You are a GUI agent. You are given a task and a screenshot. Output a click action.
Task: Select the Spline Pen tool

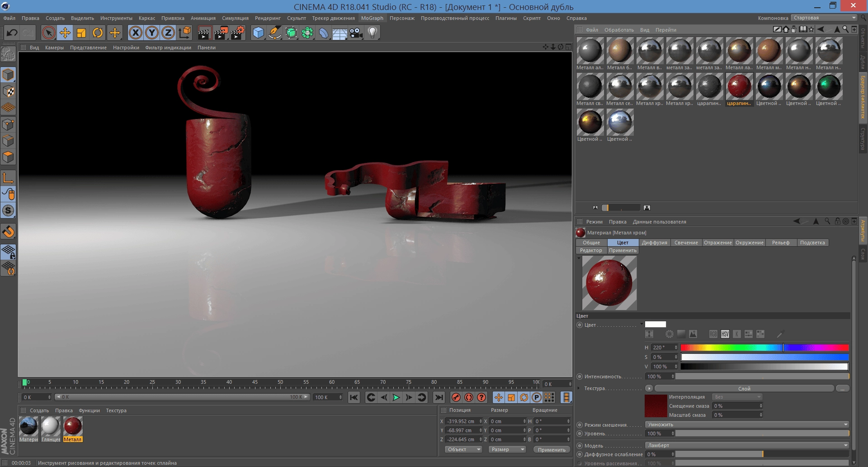(275, 33)
